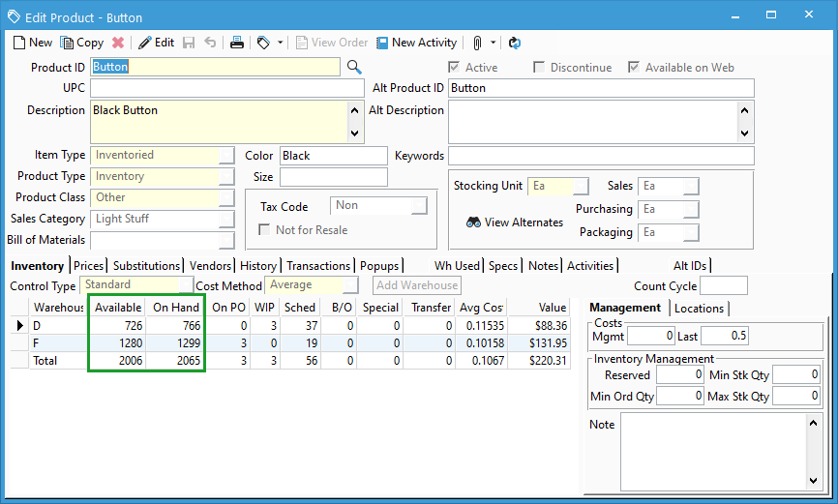Click the New product toolbar icon
Viewport: 838px width, 504px height.
(x=19, y=43)
